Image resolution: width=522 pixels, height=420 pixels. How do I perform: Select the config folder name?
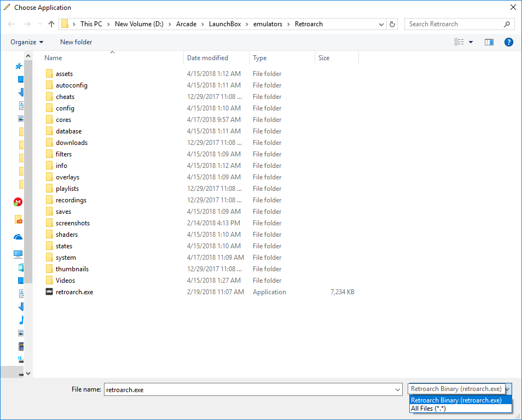65,108
